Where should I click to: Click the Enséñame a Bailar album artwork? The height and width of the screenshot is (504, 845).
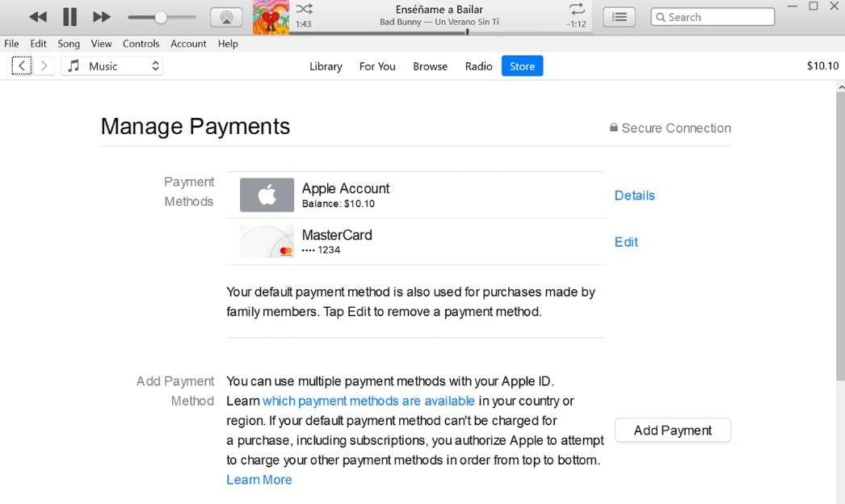(x=271, y=17)
